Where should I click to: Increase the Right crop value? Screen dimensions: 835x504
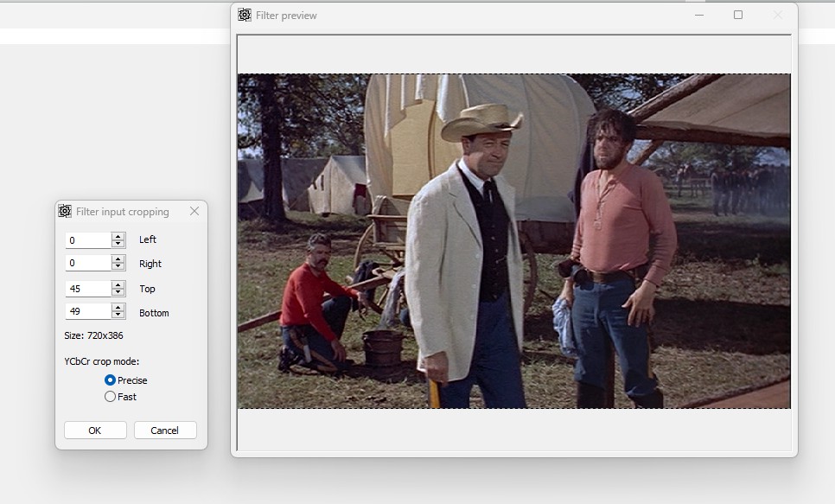pos(118,259)
